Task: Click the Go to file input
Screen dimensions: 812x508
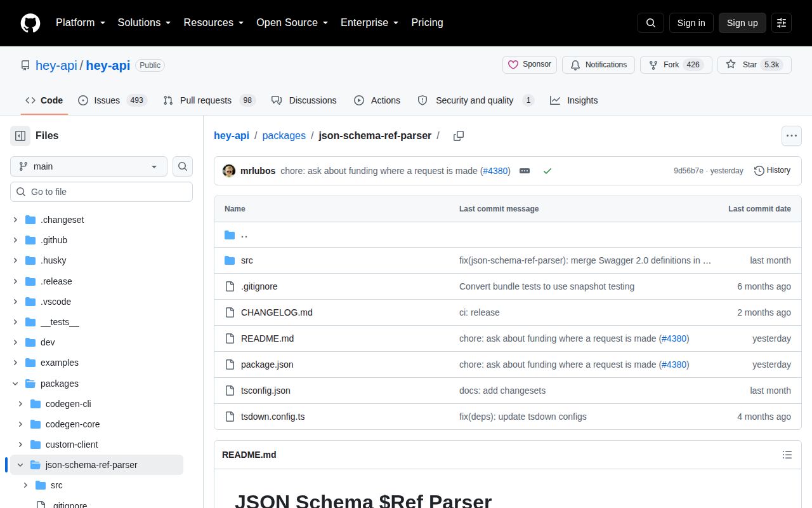Action: pyautogui.click(x=101, y=192)
